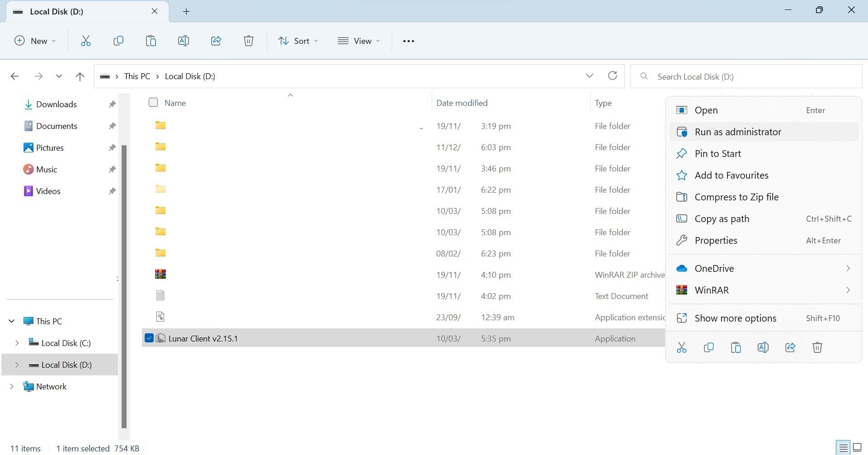
Task: Uncheck the Lunar Client v2.15.1 checkbox
Action: click(x=149, y=338)
